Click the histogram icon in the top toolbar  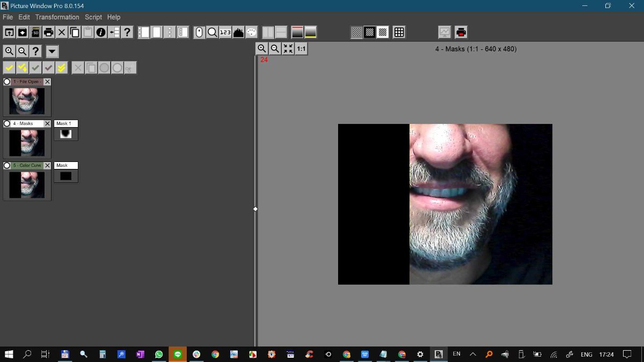238,32
